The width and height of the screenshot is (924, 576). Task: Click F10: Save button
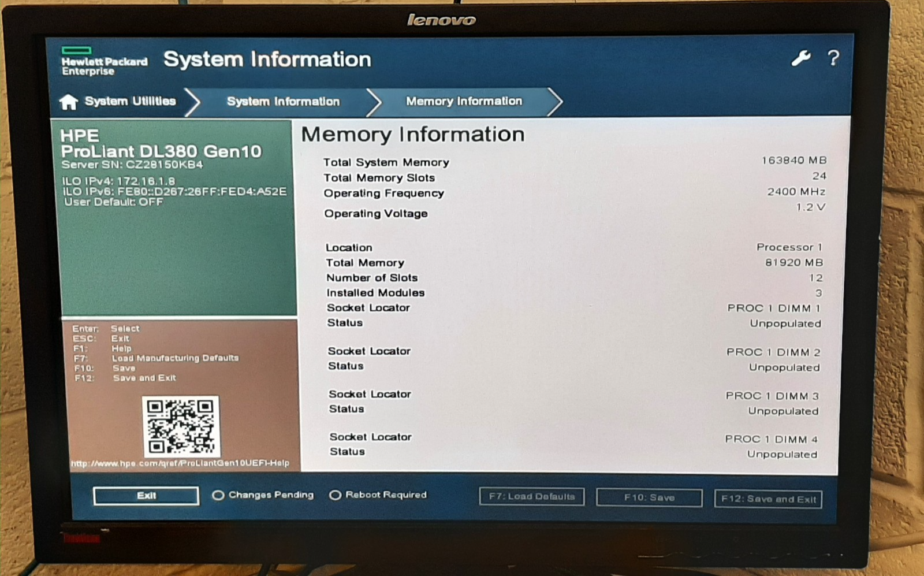click(x=649, y=497)
